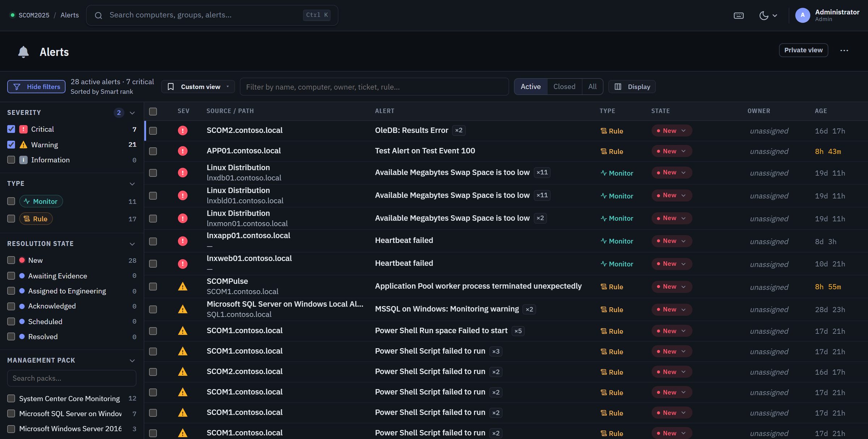
Task: Focus the Filter by name, computer field
Action: [x=374, y=87]
